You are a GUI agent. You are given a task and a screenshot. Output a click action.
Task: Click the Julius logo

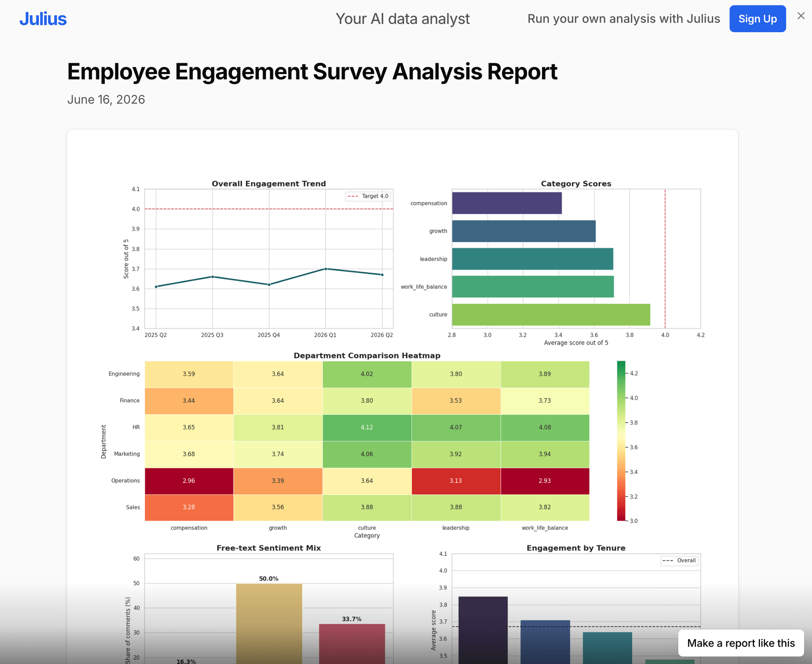[43, 19]
